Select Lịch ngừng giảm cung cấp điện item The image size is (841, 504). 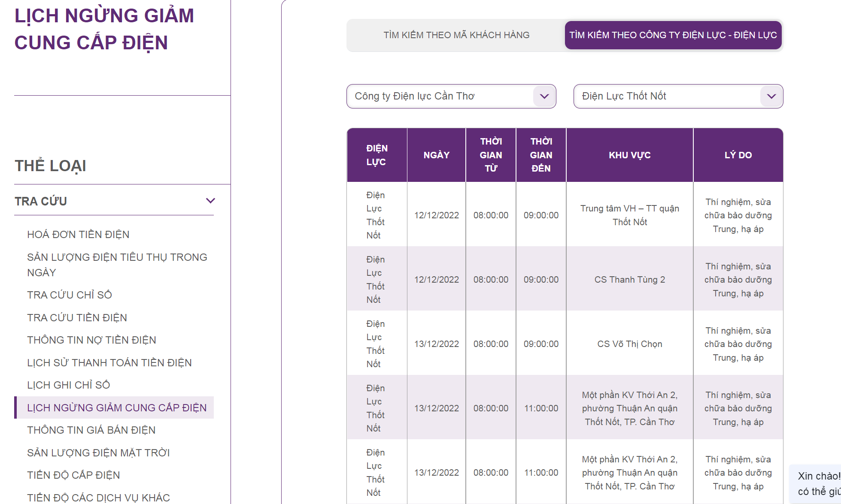[116, 408]
